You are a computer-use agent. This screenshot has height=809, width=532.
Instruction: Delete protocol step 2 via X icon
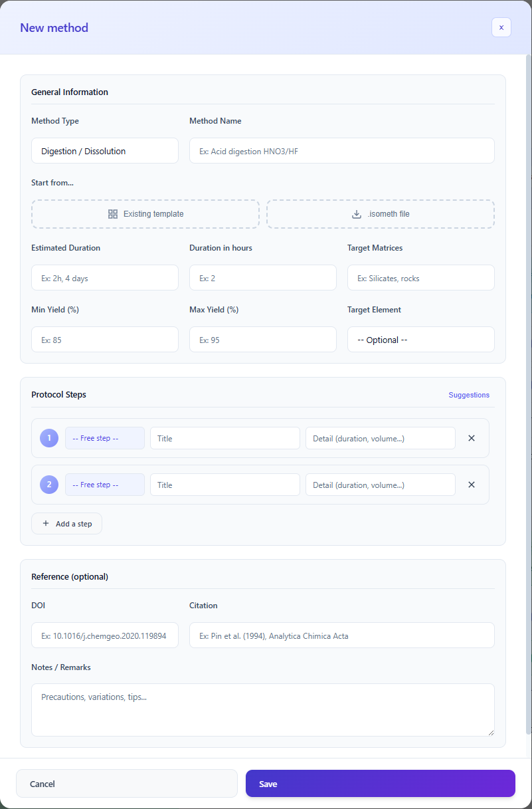click(x=471, y=485)
